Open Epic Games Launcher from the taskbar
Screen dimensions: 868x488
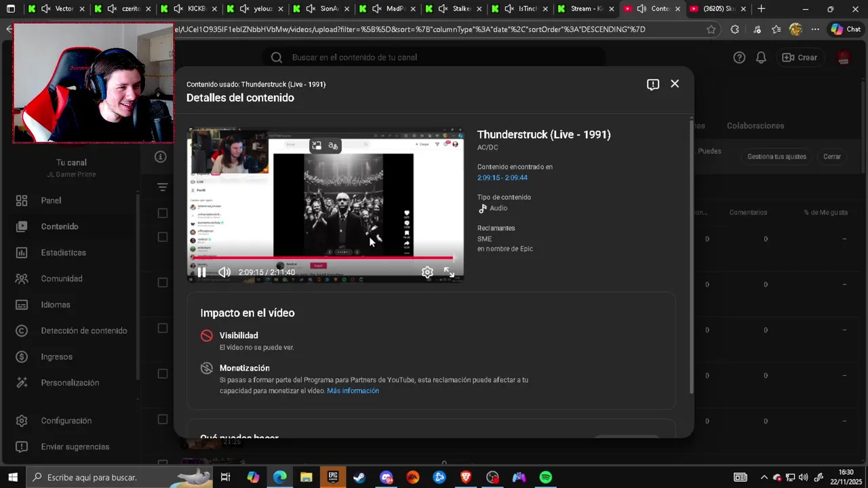click(333, 477)
